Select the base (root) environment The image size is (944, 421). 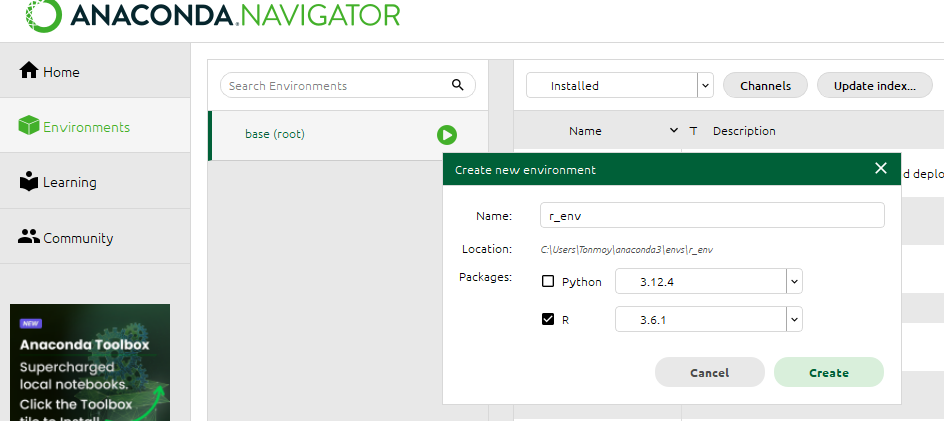(x=275, y=134)
